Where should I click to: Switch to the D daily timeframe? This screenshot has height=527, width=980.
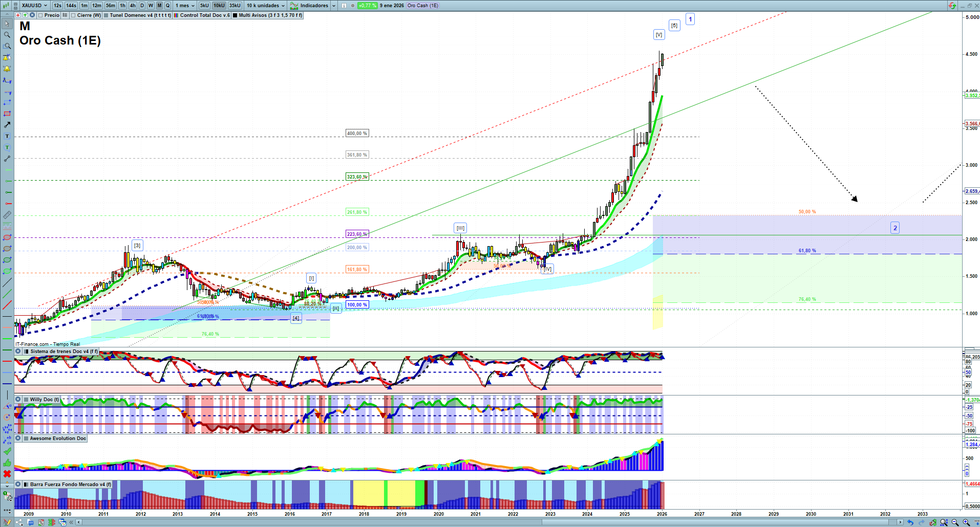coord(142,6)
